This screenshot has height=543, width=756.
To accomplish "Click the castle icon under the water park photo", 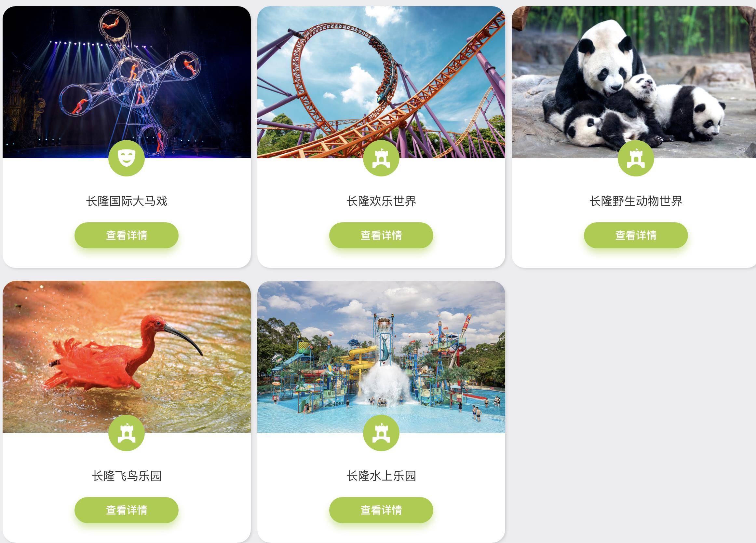I will click(x=381, y=433).
